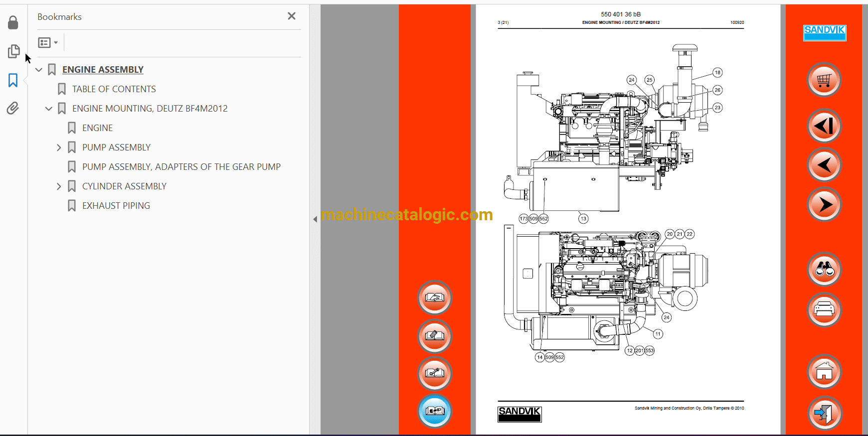Click the SANDVIK logo at page bottom

point(520,414)
